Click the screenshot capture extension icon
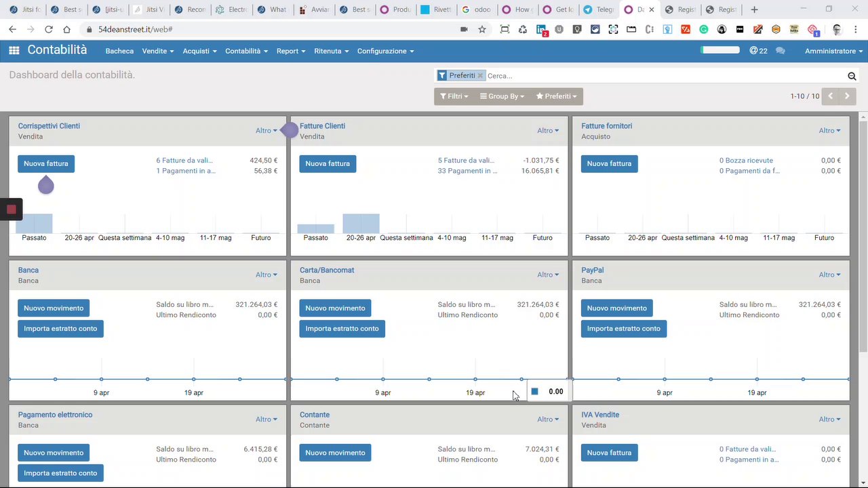Image resolution: width=868 pixels, height=488 pixels. pos(614,30)
